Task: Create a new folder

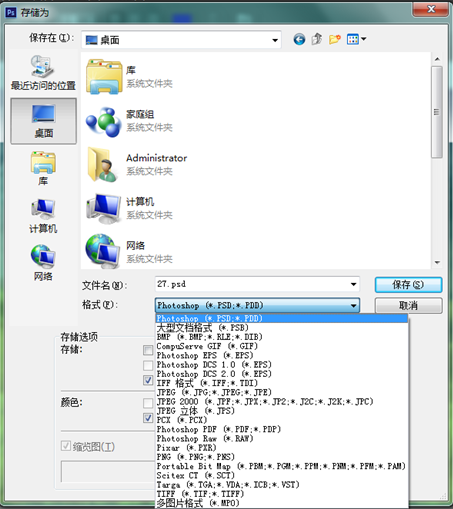Action: coord(335,39)
